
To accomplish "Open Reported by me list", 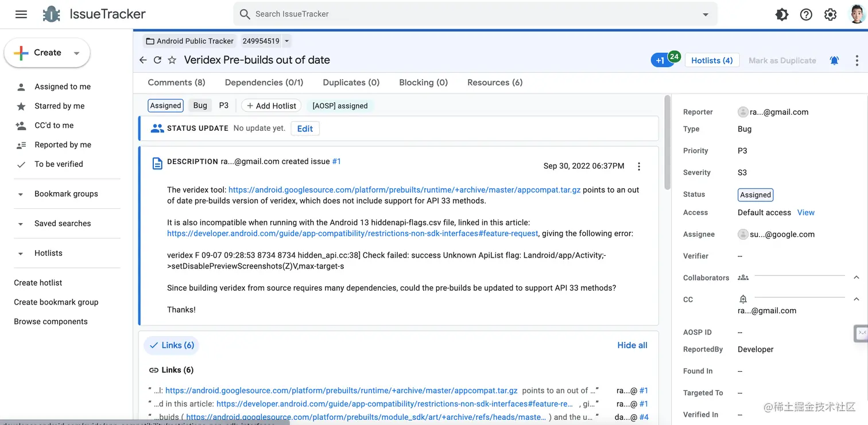I will coord(63,145).
